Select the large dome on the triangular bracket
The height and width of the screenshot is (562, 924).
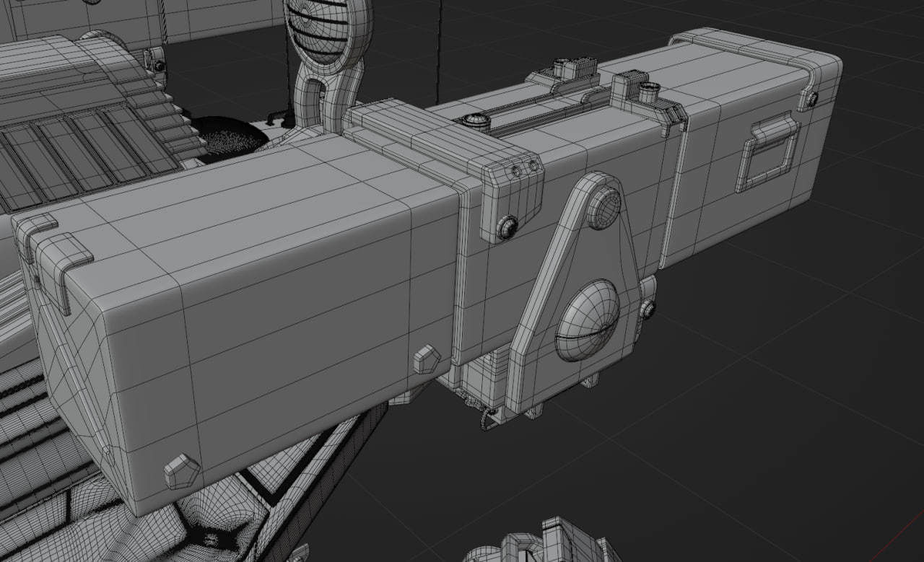588,320
